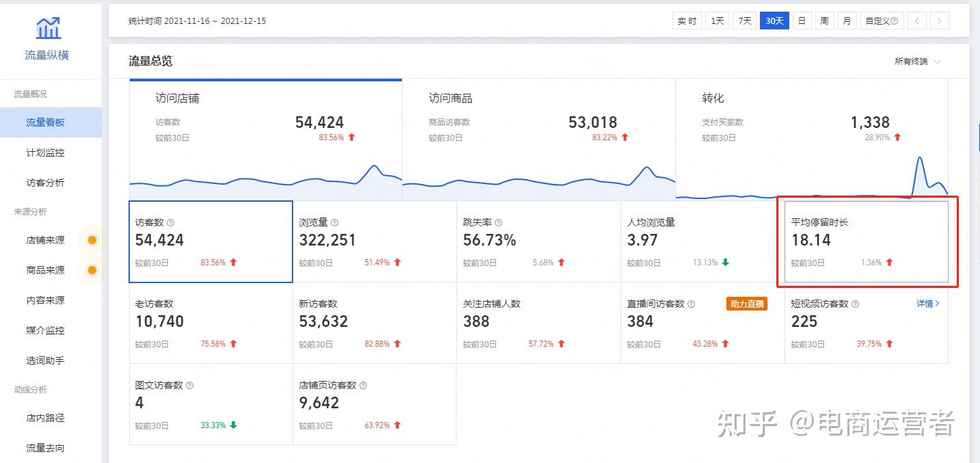The height and width of the screenshot is (463, 980).
Task: Click the 1,338 支付买家数 value
Action: click(x=870, y=122)
